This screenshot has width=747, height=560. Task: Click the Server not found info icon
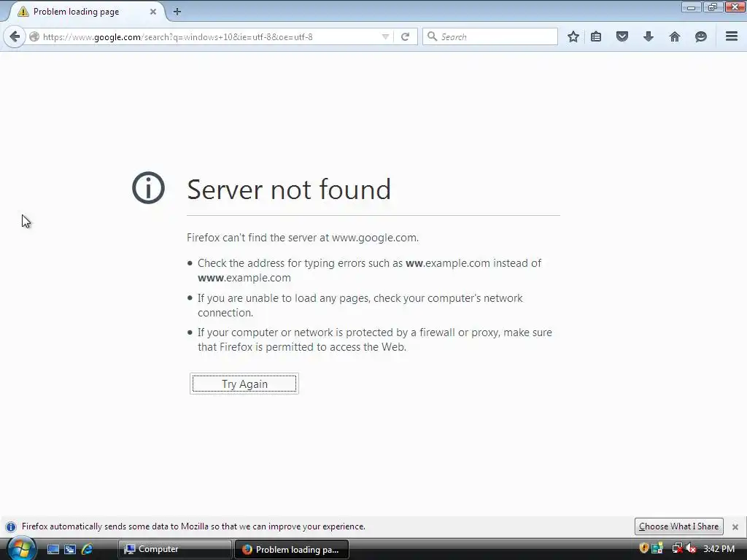tap(148, 187)
